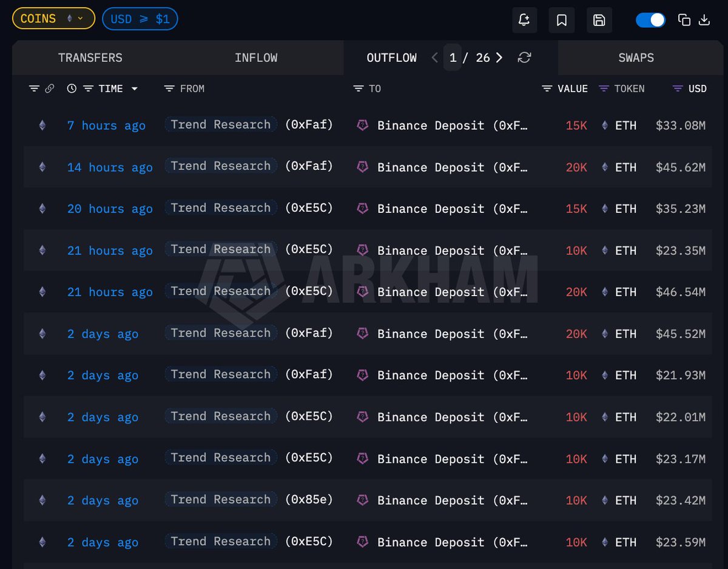Click the download icon
The width and height of the screenshot is (728, 569).
(x=704, y=20)
